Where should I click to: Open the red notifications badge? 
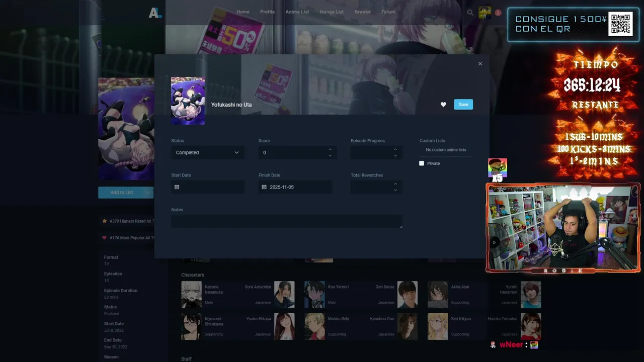(498, 13)
